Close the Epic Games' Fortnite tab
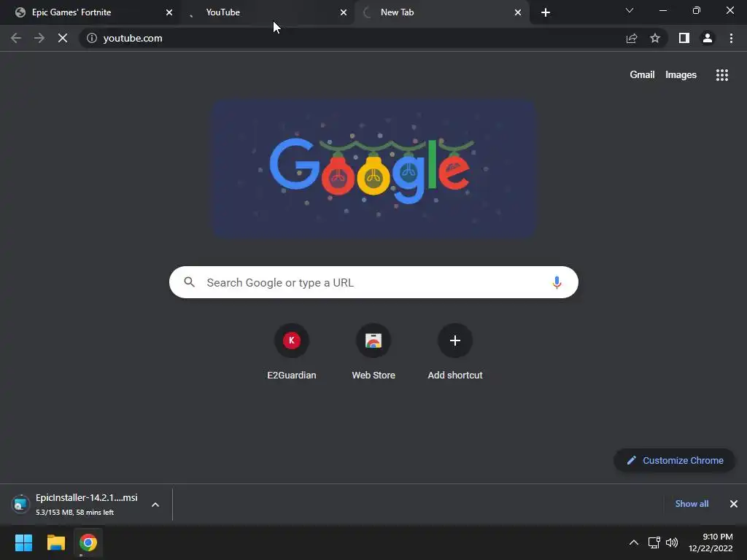Screen dimensions: 747x560 pyautogui.click(x=169, y=12)
